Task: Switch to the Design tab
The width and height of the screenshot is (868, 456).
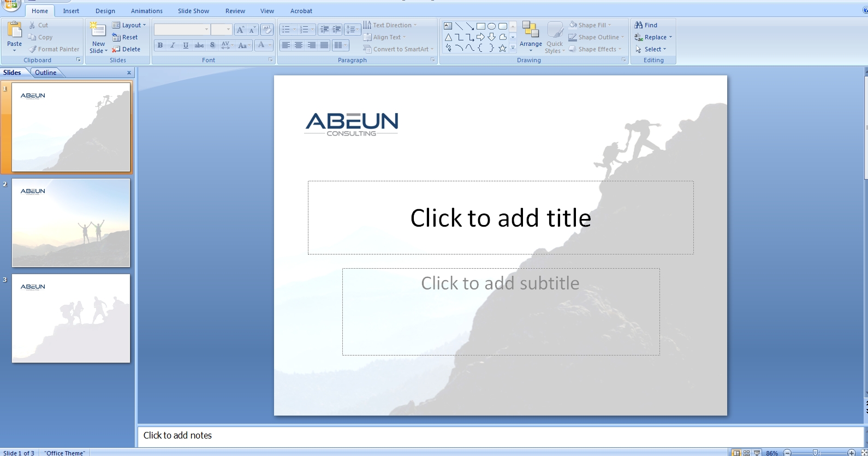Action: (x=105, y=11)
